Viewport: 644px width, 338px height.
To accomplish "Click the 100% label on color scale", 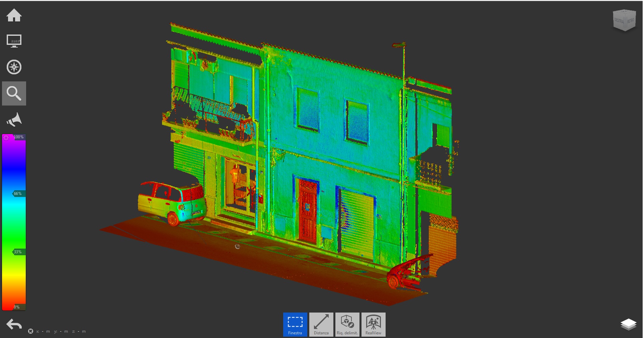I will (19, 137).
